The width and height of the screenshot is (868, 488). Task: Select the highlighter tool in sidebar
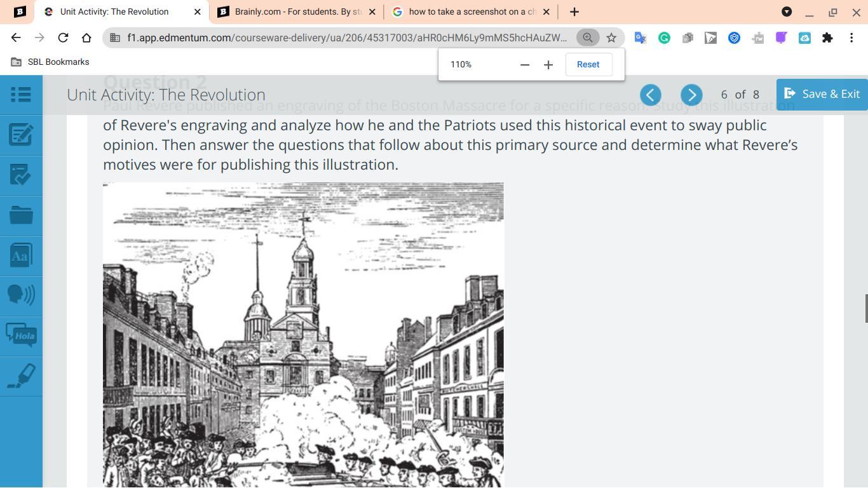point(21,376)
